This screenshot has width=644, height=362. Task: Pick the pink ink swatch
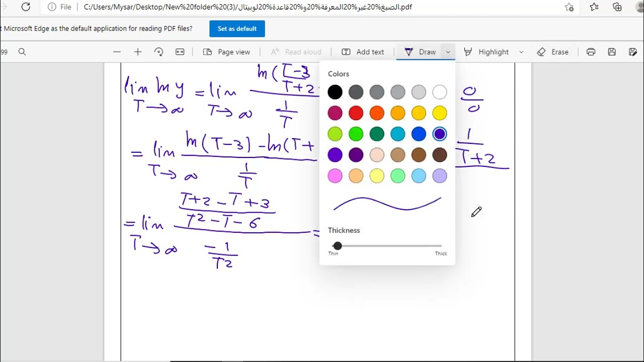coord(335,175)
